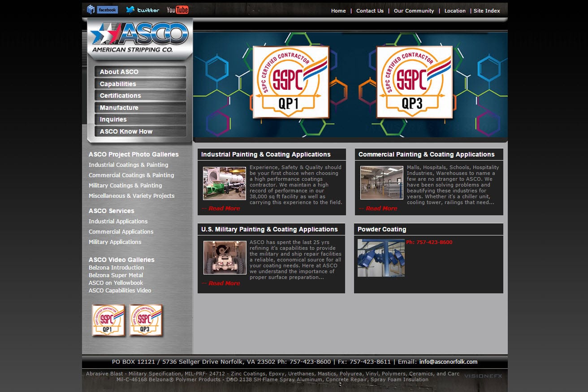588x392 pixels.
Task: Read More under U.S. Military Painting section
Action: point(221,283)
